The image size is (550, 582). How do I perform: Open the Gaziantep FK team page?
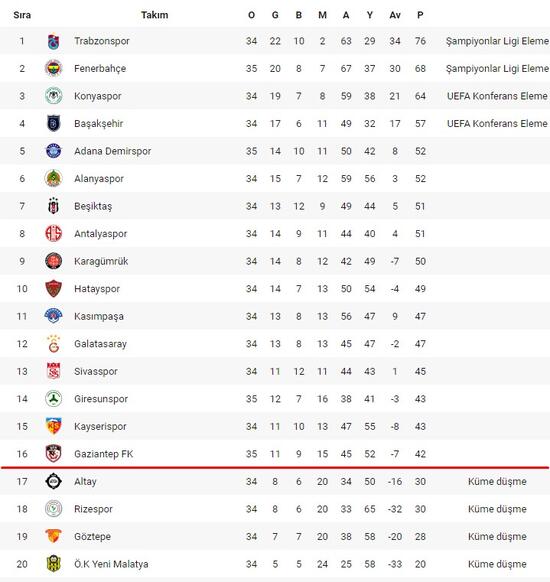click(x=104, y=454)
